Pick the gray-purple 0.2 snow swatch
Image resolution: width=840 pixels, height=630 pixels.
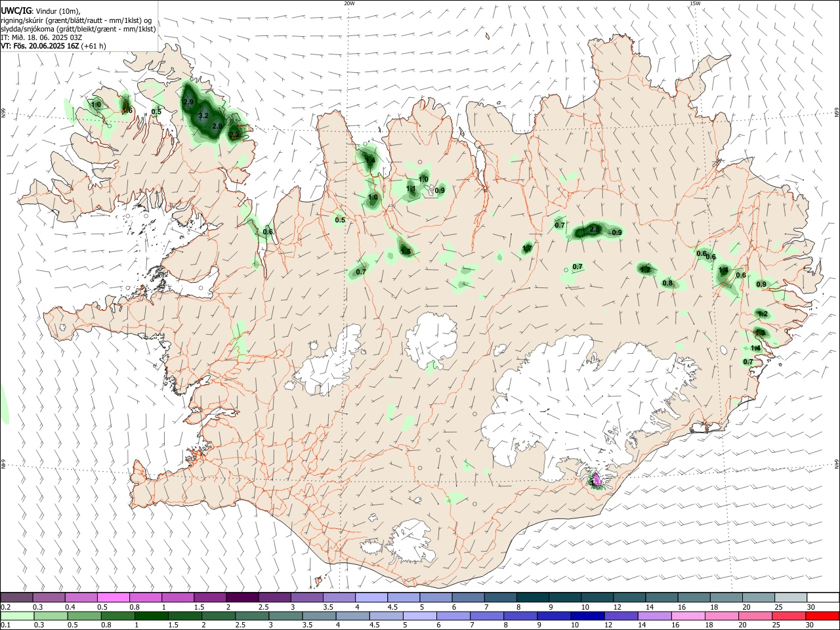click(16, 598)
